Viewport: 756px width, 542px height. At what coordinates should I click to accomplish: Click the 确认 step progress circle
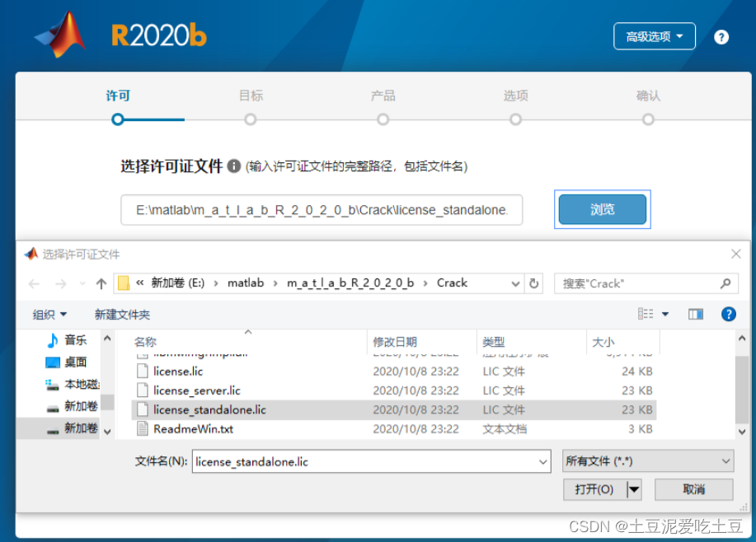tap(648, 119)
